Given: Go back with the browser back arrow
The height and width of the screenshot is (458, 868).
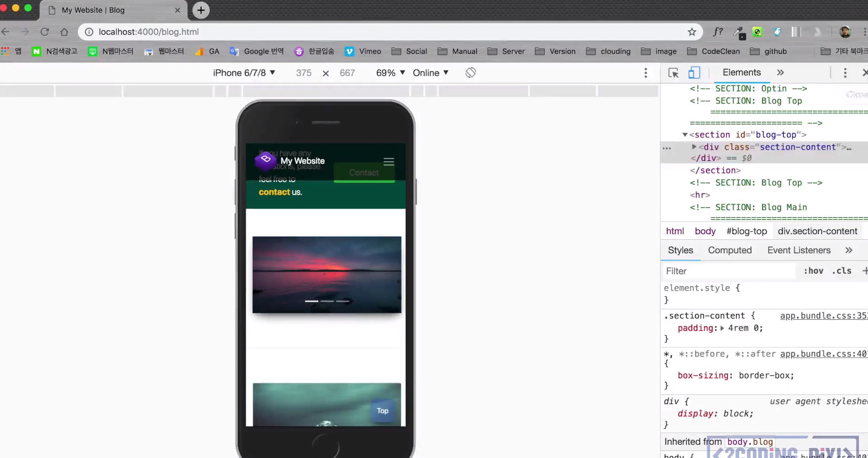Looking at the screenshot, I should tap(5, 32).
